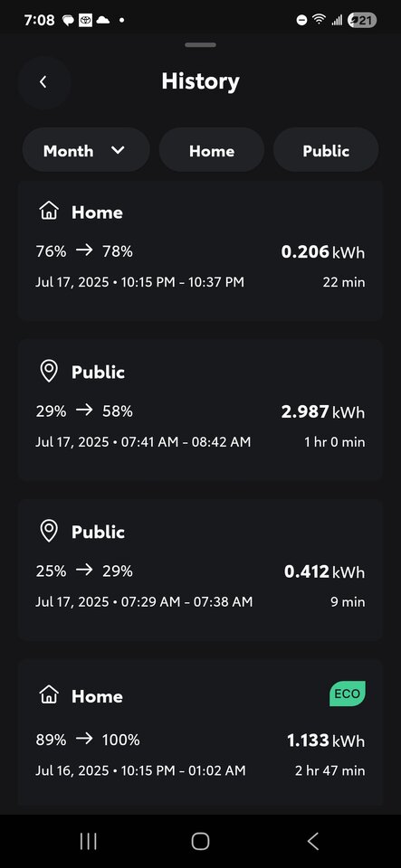Tap the back arrow beside History
401x868 pixels.
(43, 82)
